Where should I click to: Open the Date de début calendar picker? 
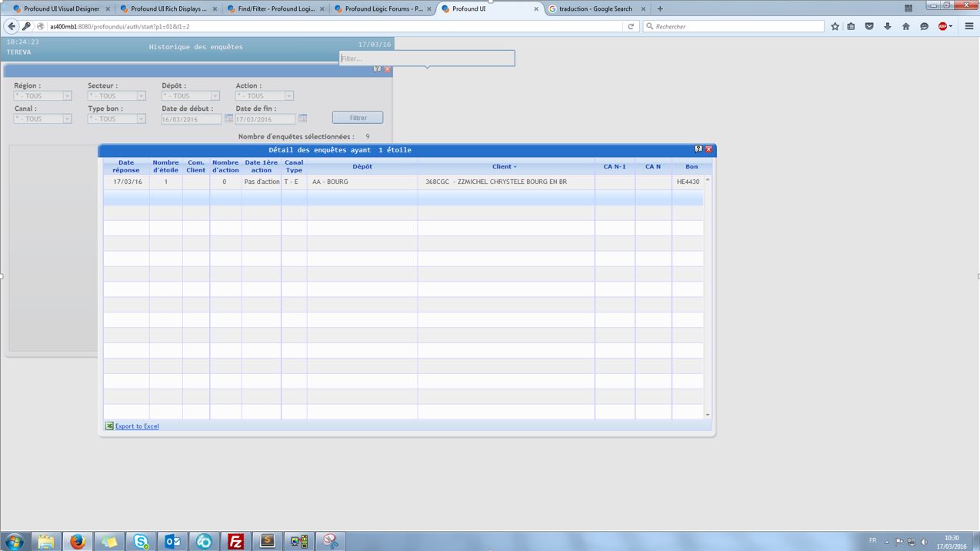point(228,119)
